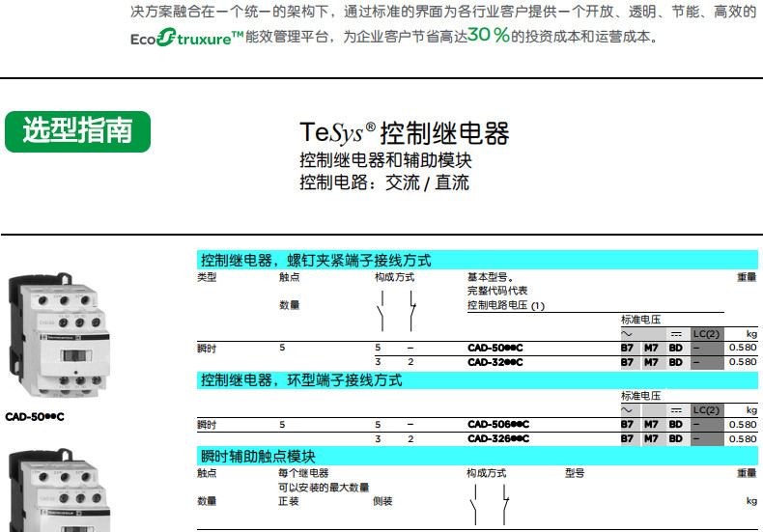763x532 pixels.
Task: Click the 瞬时 label in the CAD-506●●C row
Action: point(207,425)
